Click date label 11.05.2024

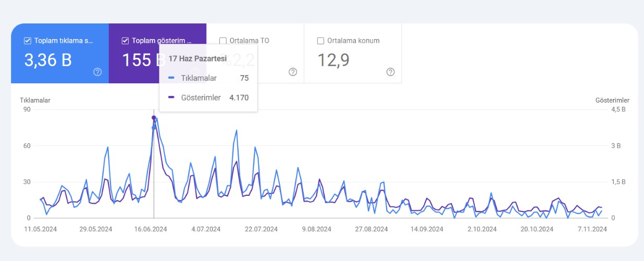[41, 229]
